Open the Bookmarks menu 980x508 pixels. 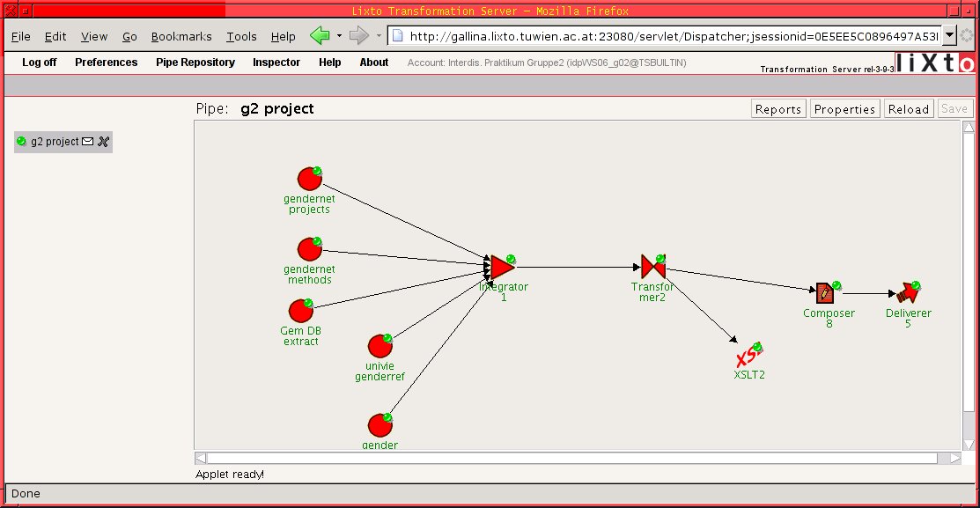pos(181,36)
